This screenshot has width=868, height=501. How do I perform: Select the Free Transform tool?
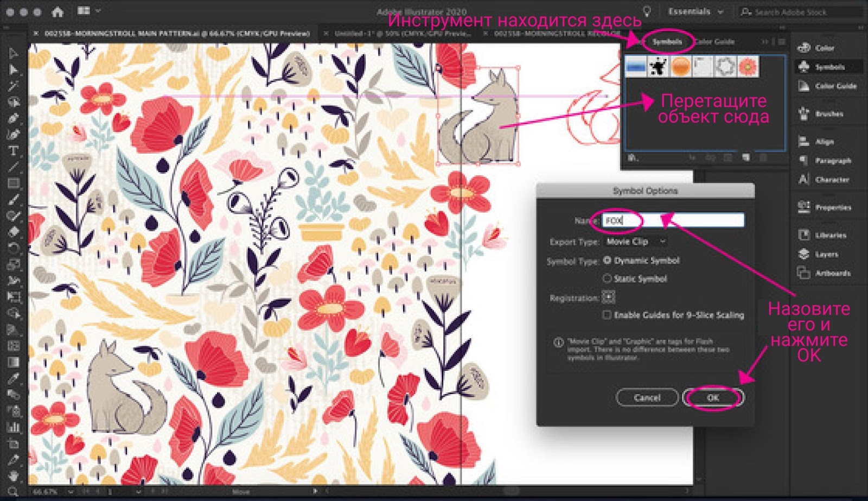(14, 297)
